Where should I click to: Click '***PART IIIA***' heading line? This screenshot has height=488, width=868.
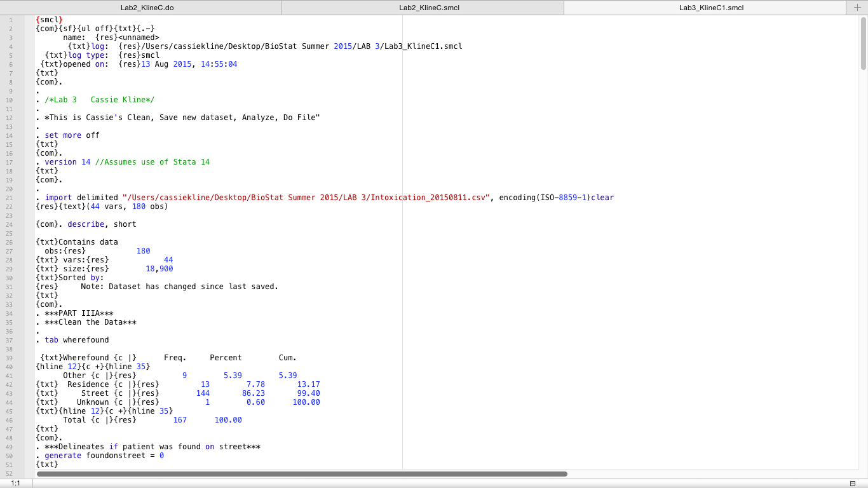[79, 313]
